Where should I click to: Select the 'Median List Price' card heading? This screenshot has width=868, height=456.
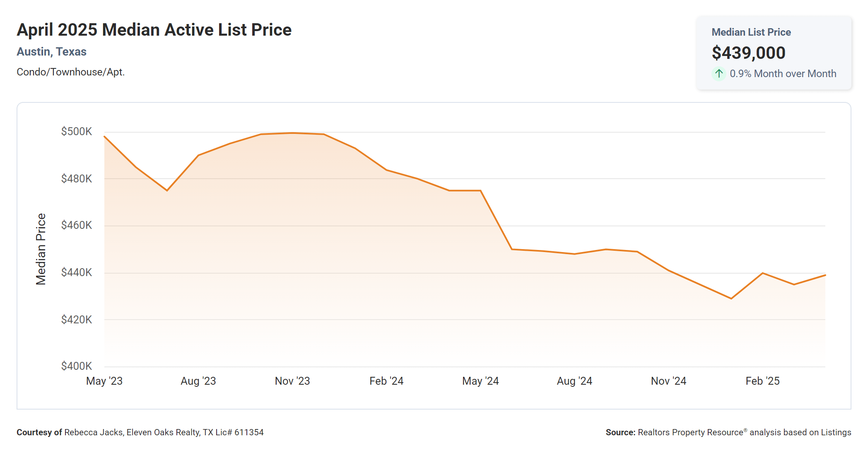point(751,32)
